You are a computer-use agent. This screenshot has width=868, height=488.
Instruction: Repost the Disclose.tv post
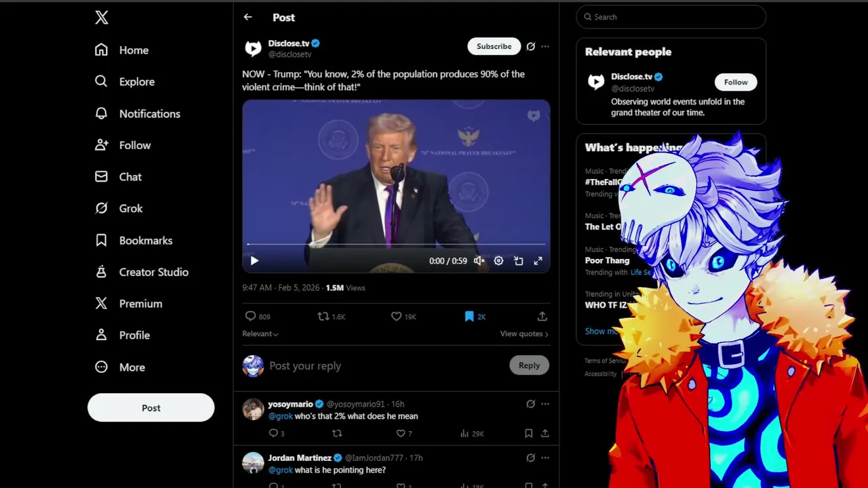pyautogui.click(x=331, y=317)
